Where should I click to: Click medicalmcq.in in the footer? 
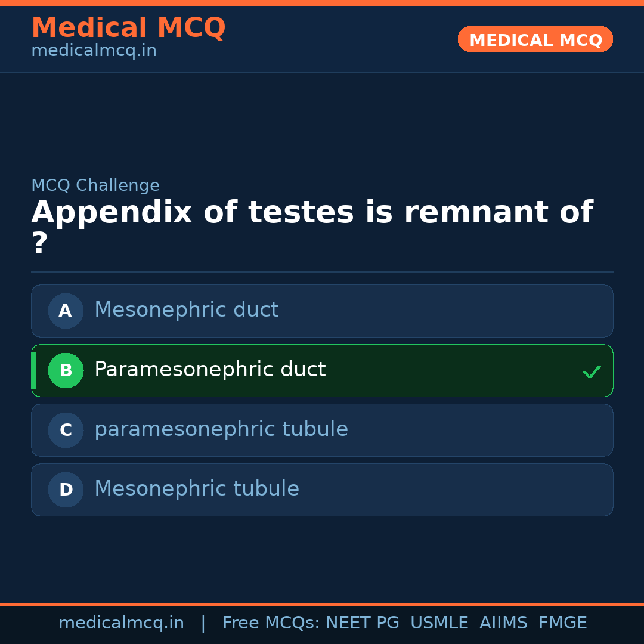tap(121, 623)
